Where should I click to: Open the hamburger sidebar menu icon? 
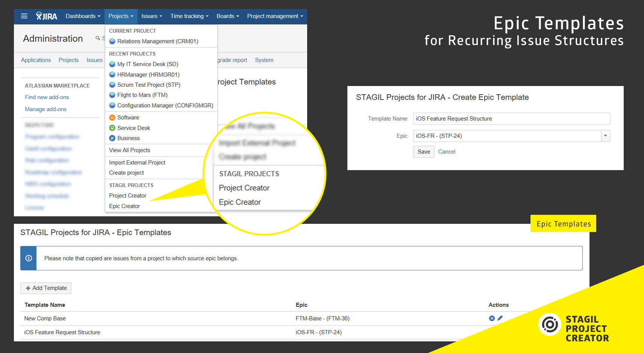pos(24,16)
